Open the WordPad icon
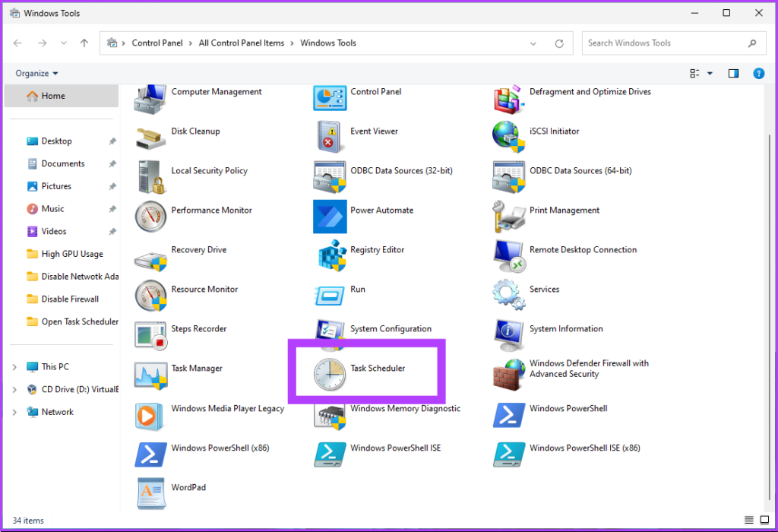Screen dimensions: 778x532 pos(150,493)
